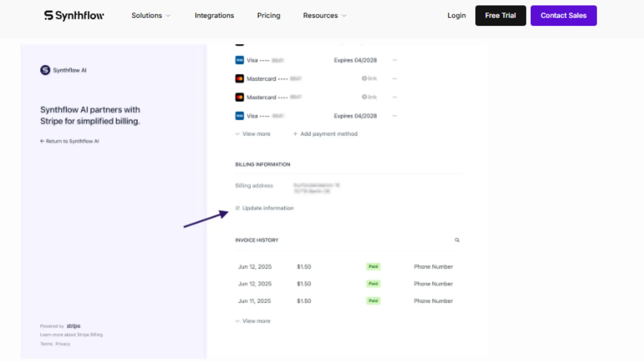Screen dimensions: 644x362
Task: Click the edit pencil beside Update information
Action: [237, 208]
